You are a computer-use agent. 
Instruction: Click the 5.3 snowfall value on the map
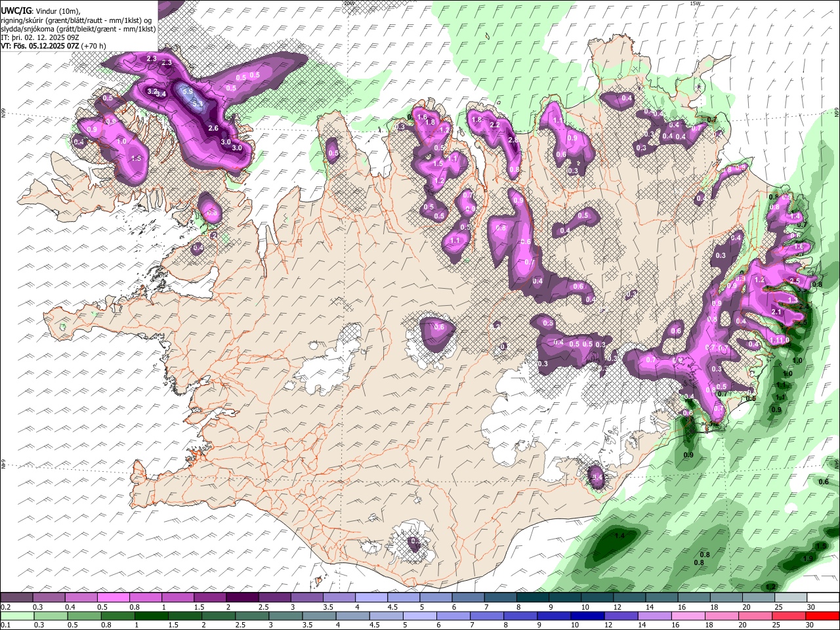[x=196, y=103]
